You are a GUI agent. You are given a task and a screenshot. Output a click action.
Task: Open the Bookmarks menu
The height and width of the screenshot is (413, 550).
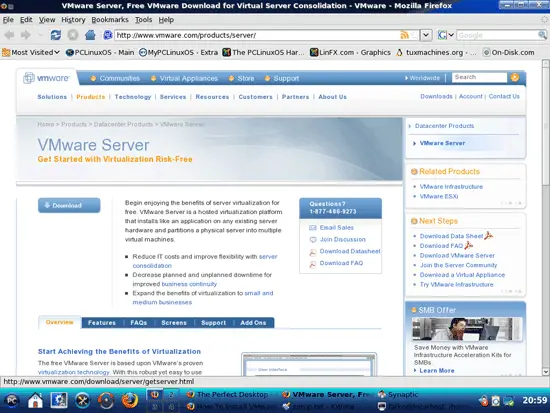(110, 20)
